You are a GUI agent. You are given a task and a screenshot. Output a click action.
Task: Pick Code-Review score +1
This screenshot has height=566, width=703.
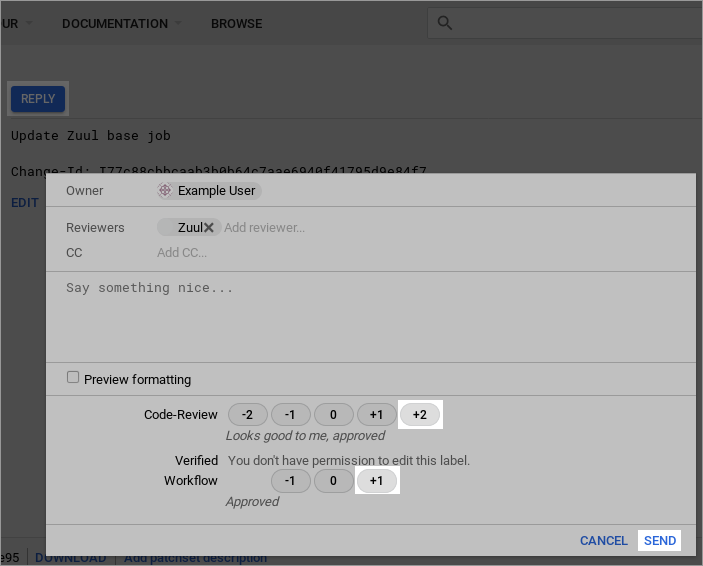point(377,415)
